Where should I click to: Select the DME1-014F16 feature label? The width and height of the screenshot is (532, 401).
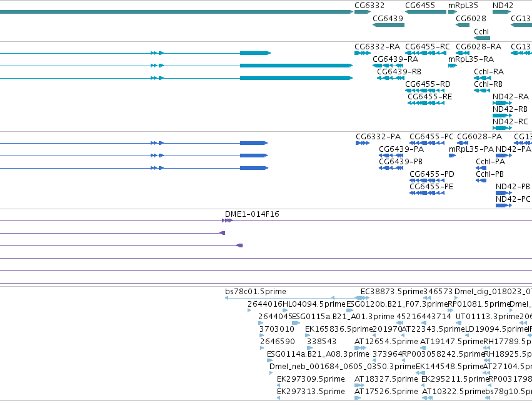pyautogui.click(x=252, y=214)
